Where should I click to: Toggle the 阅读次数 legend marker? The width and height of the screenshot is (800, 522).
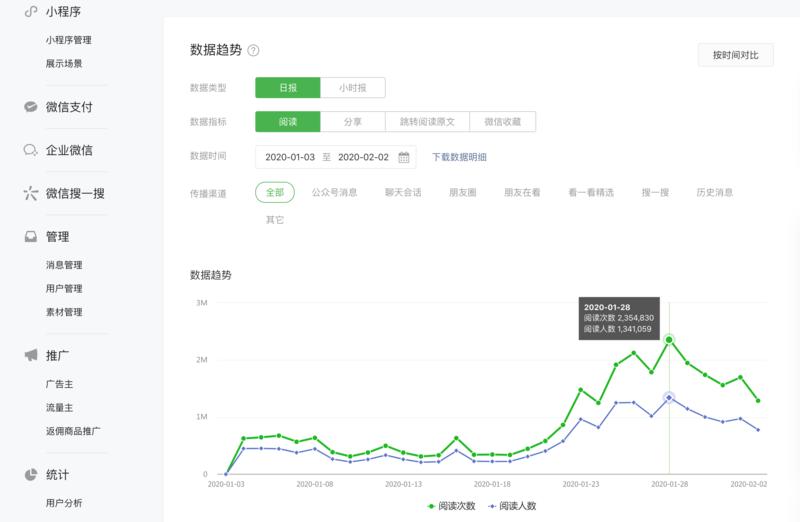(431, 506)
